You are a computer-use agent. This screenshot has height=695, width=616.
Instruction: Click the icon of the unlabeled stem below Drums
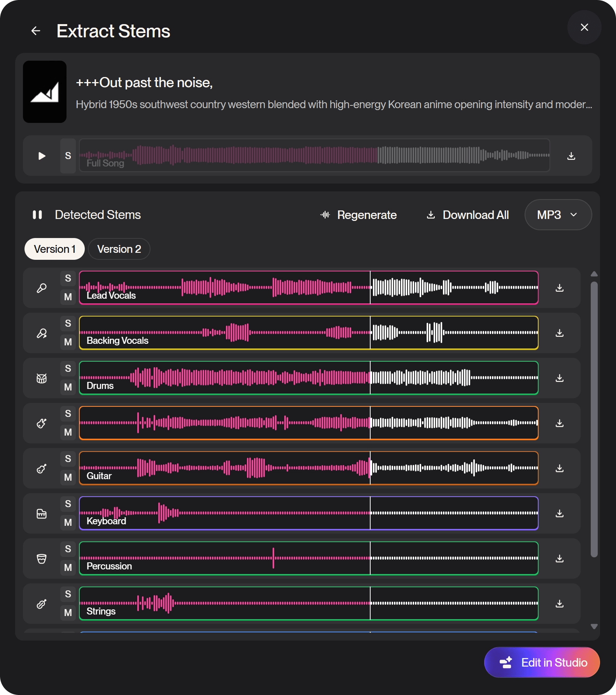[42, 423]
